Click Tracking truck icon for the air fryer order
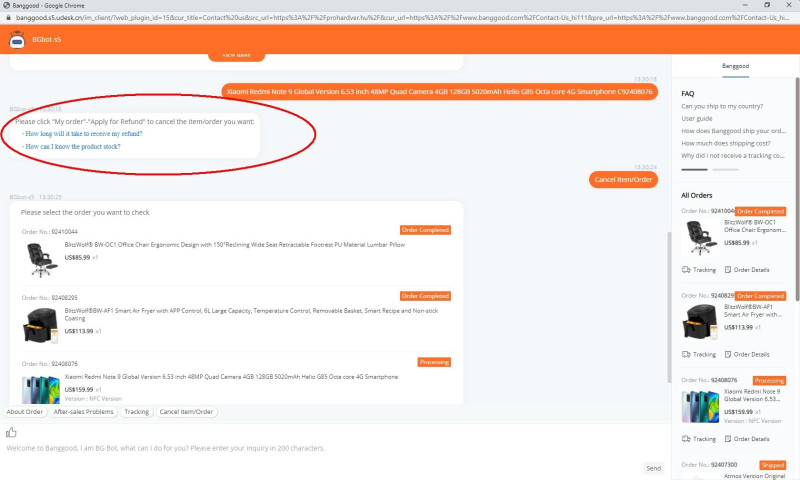Screen dimensions: 800x480 [x=686, y=355]
